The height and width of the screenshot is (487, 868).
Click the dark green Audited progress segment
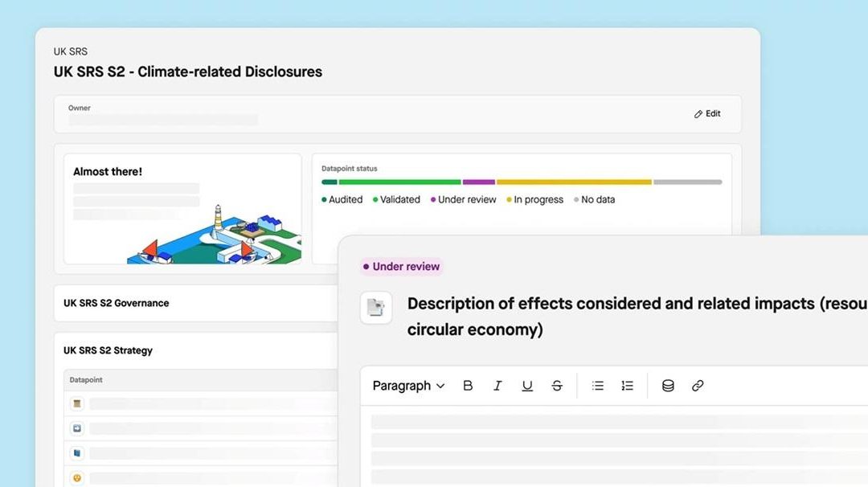tap(330, 182)
